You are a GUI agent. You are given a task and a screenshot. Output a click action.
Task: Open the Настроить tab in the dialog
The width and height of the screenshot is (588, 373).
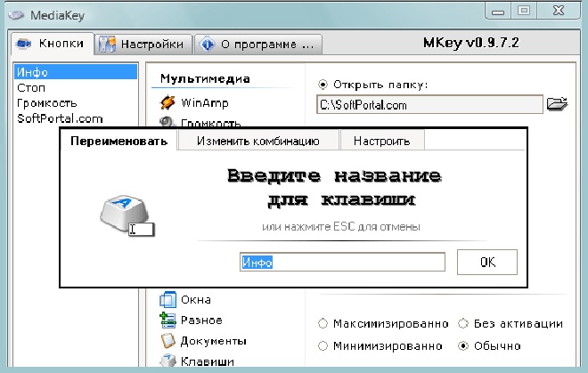[x=381, y=141]
